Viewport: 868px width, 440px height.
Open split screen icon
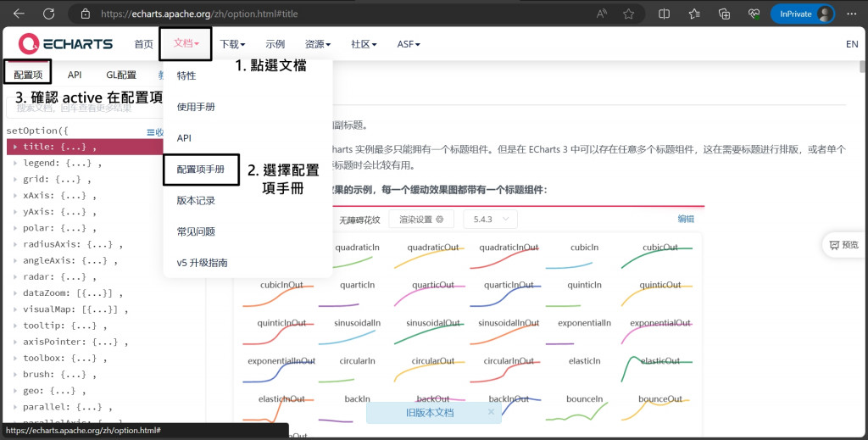point(665,14)
